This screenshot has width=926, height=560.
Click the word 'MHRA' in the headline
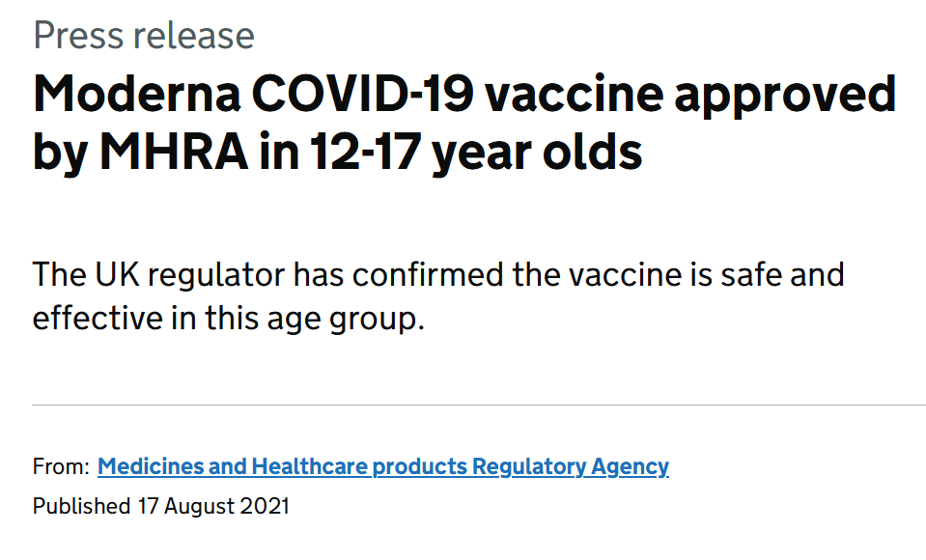tap(174, 153)
